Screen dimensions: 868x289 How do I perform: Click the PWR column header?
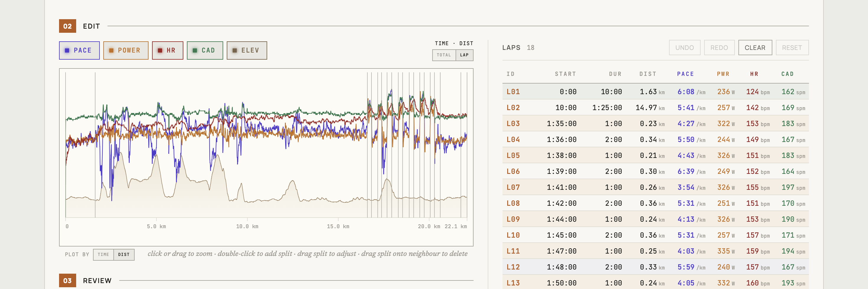(723, 74)
